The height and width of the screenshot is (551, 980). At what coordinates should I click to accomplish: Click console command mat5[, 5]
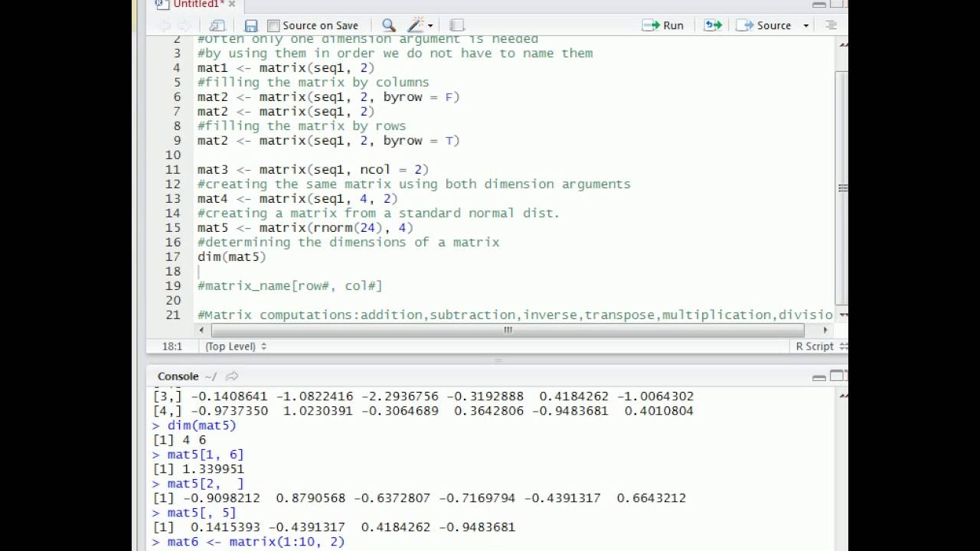pyautogui.click(x=201, y=513)
